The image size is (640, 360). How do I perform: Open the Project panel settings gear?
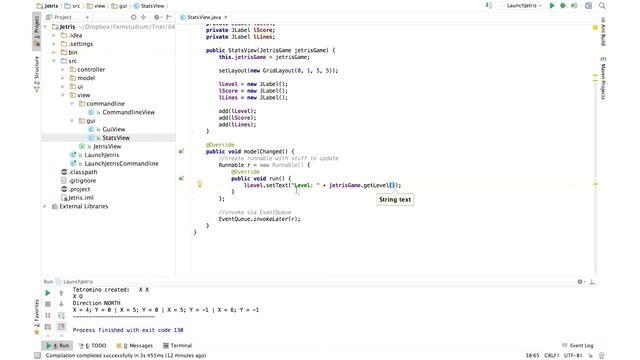pos(157,17)
